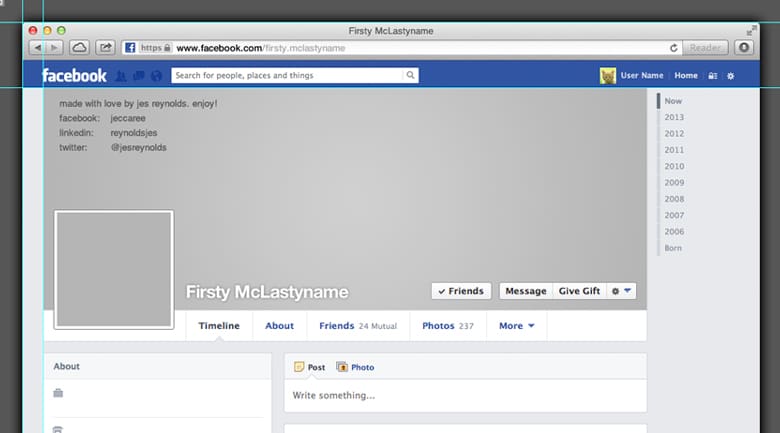The image size is (780, 433).
Task: Switch to the About tab
Action: (x=279, y=326)
